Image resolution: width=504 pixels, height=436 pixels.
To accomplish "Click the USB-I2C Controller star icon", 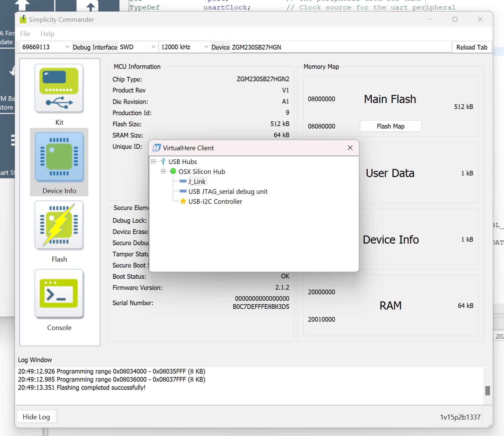I will [x=183, y=201].
